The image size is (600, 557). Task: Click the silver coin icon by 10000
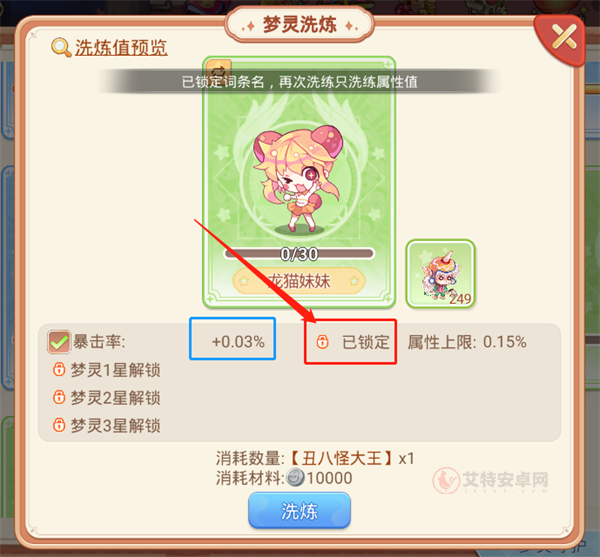pos(295,477)
